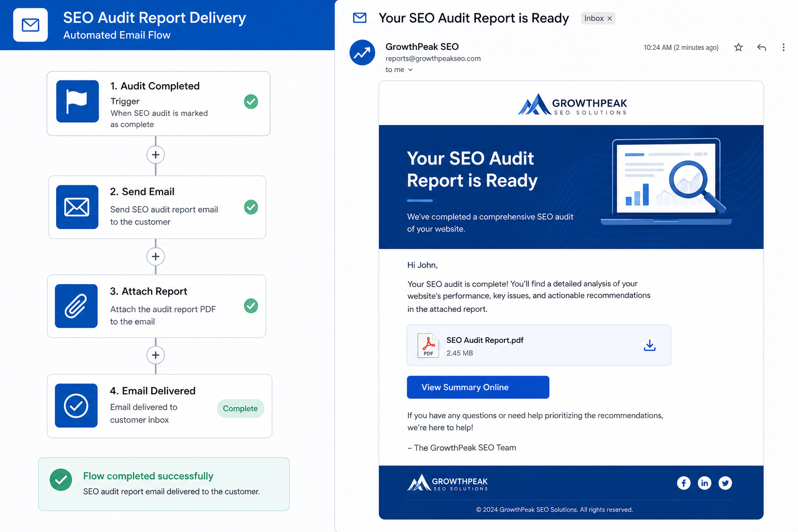Viewport: 798px width, 532px height.
Task: Open GrowthPeak Twitter page
Action: click(x=725, y=483)
